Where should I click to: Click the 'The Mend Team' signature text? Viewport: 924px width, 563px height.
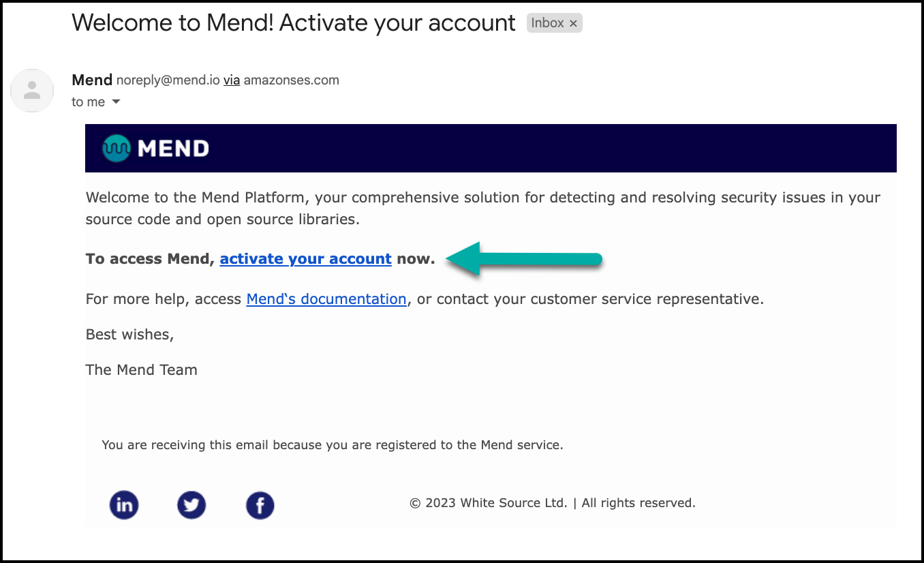[141, 369]
